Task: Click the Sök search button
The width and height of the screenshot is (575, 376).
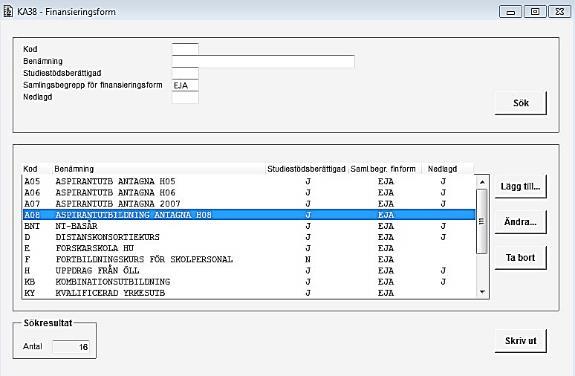Action: pos(521,103)
